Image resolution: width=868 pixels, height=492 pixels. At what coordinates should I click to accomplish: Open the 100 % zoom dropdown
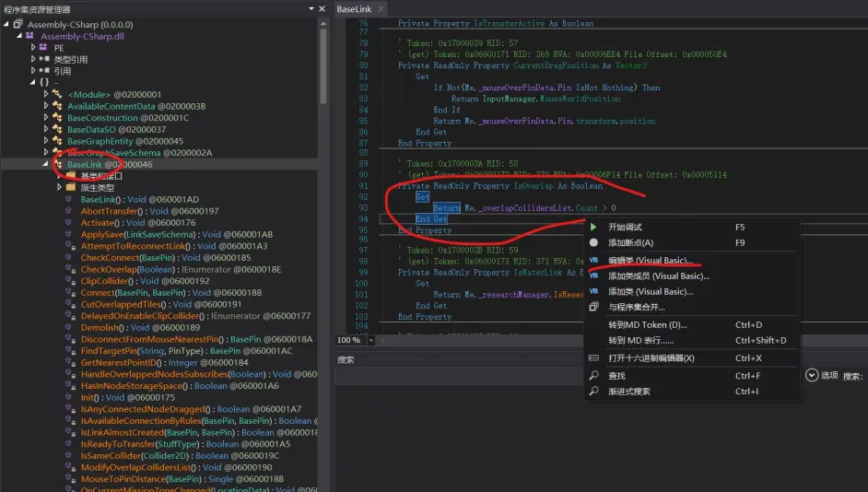371,340
